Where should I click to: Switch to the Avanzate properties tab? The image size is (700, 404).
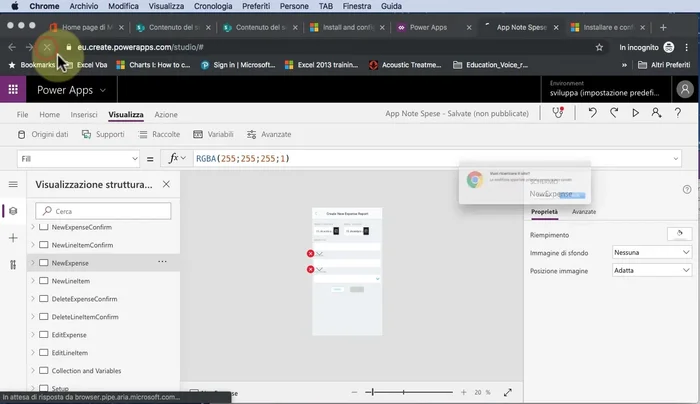584,212
